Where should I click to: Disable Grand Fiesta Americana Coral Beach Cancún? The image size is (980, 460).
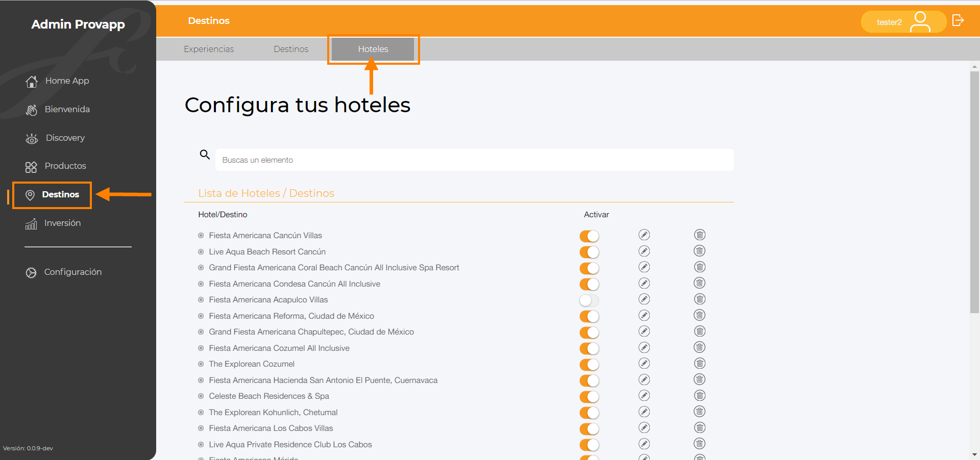click(589, 268)
